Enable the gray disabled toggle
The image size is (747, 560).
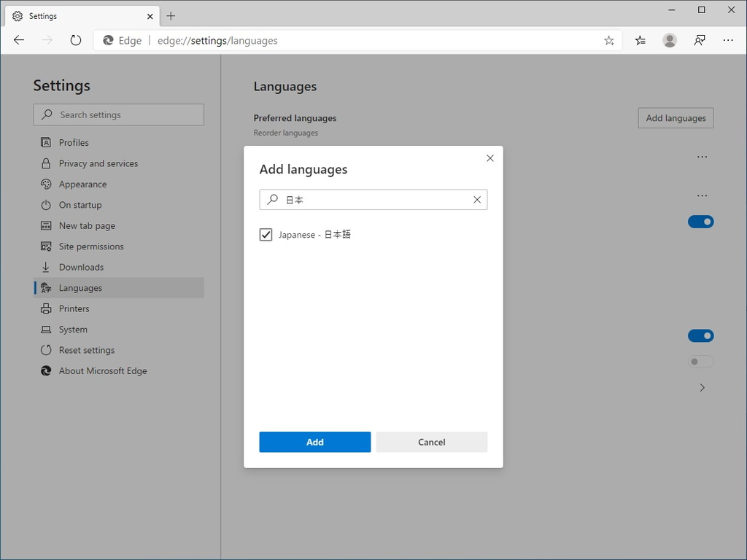tap(700, 361)
